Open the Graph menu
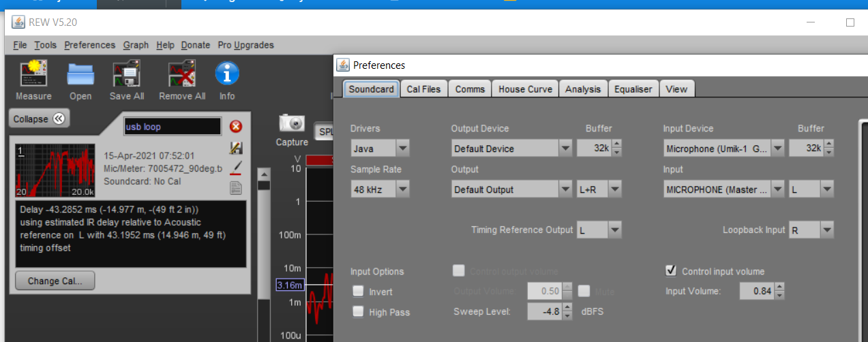Image resolution: width=868 pixels, height=342 pixels. tap(136, 45)
